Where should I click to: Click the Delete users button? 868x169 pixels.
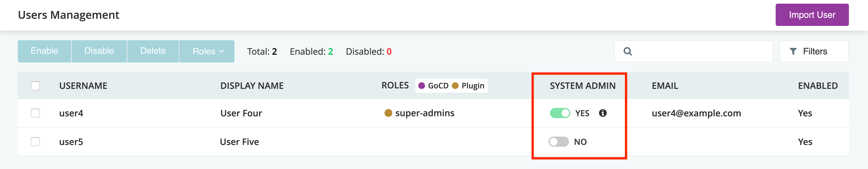click(153, 51)
